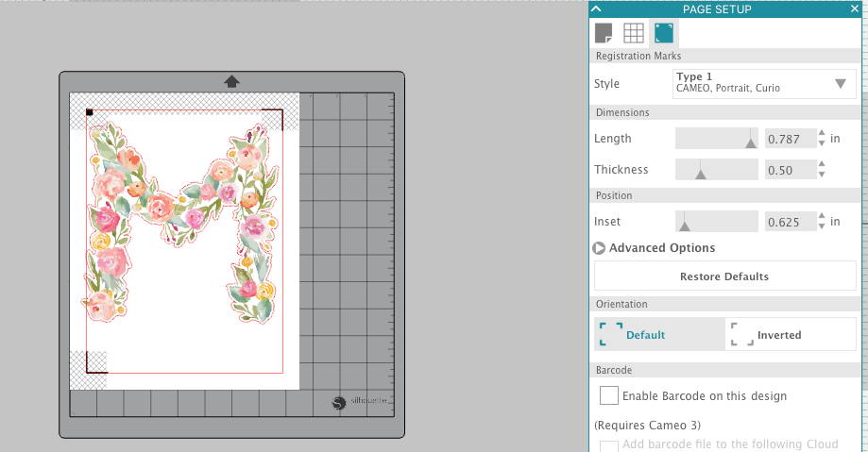868x452 pixels.
Task: Decrease Thickness with the down stepper arrow
Action: (x=822, y=175)
